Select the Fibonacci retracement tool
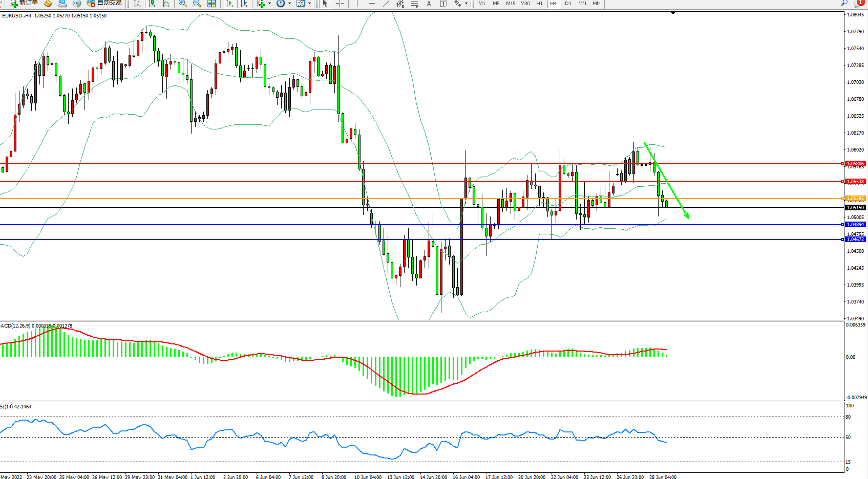This screenshot has width=868, height=479. point(414,4)
